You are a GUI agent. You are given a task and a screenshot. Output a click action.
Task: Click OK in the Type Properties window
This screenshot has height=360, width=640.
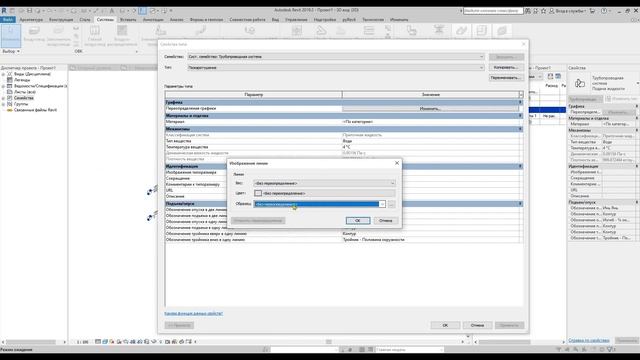[445, 325]
